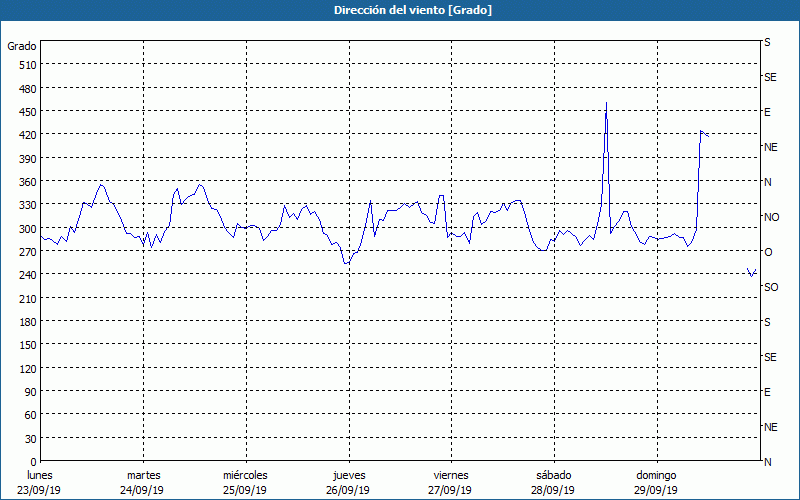The width and height of the screenshot is (800, 500).
Task: Click the 270 degree axis value
Action: 28,253
